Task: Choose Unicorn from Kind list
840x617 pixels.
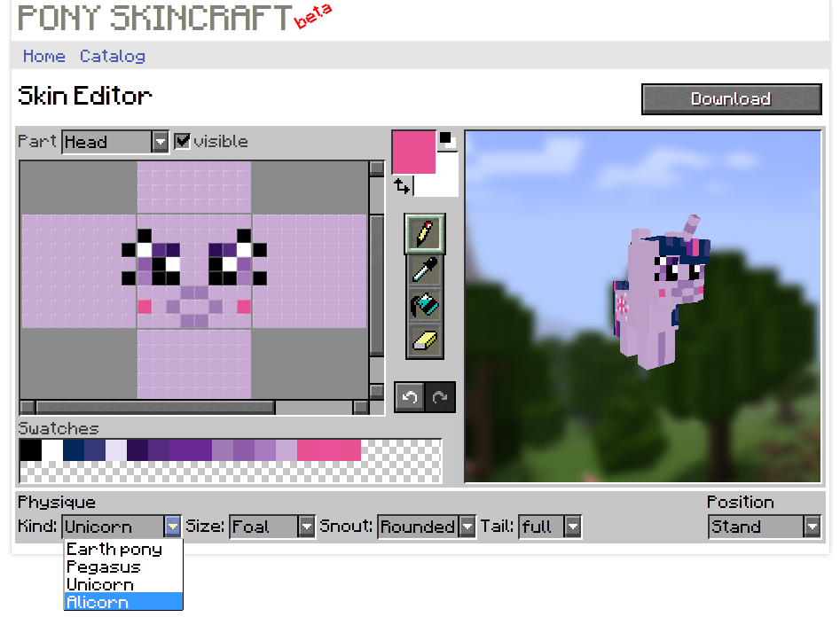Action: (123, 585)
